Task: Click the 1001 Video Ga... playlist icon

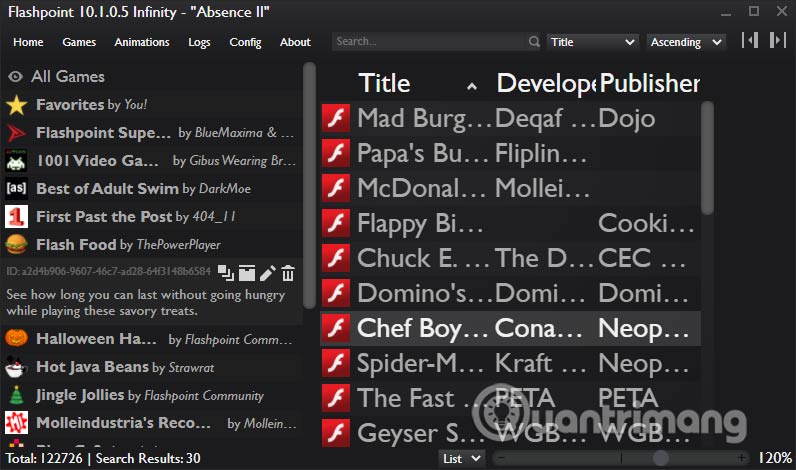Action: 16,161
